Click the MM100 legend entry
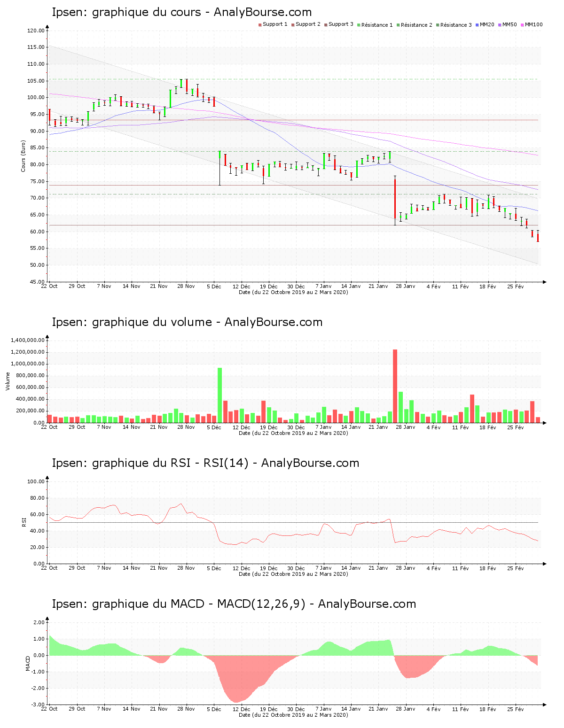 click(532, 24)
